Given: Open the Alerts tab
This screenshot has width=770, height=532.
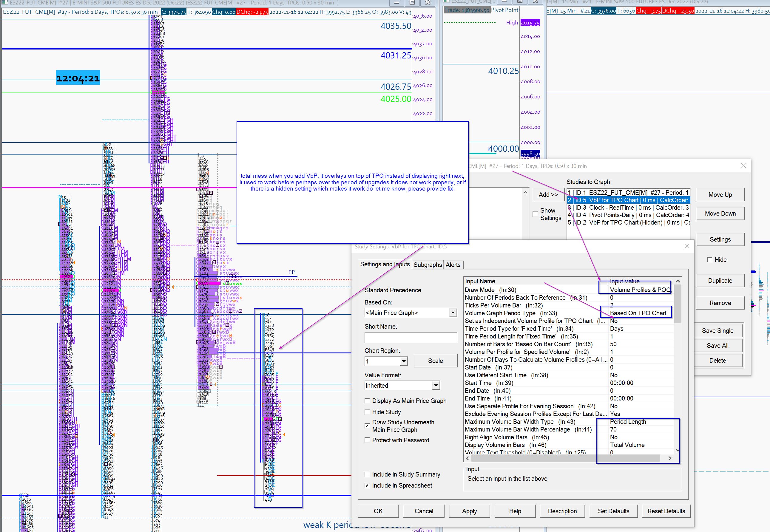Looking at the screenshot, I should pyautogui.click(x=453, y=265).
